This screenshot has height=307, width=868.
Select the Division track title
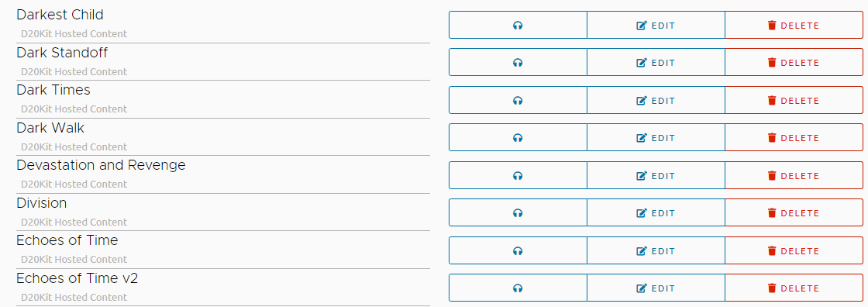(42, 203)
